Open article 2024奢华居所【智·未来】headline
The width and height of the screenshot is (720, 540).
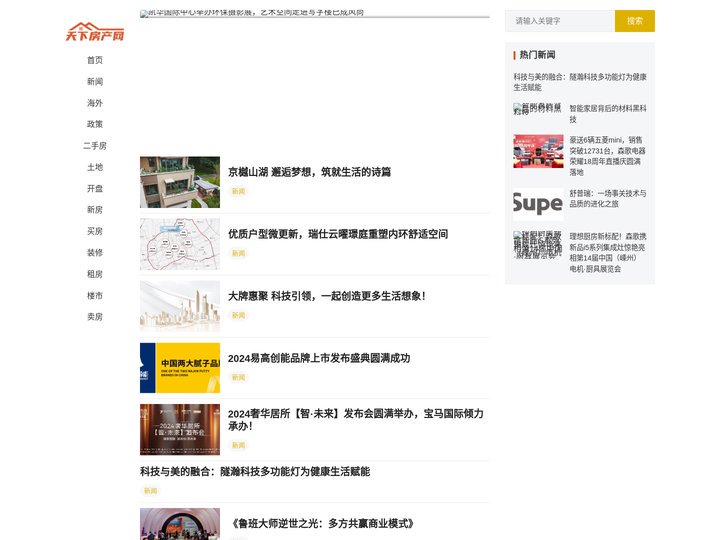356,420
